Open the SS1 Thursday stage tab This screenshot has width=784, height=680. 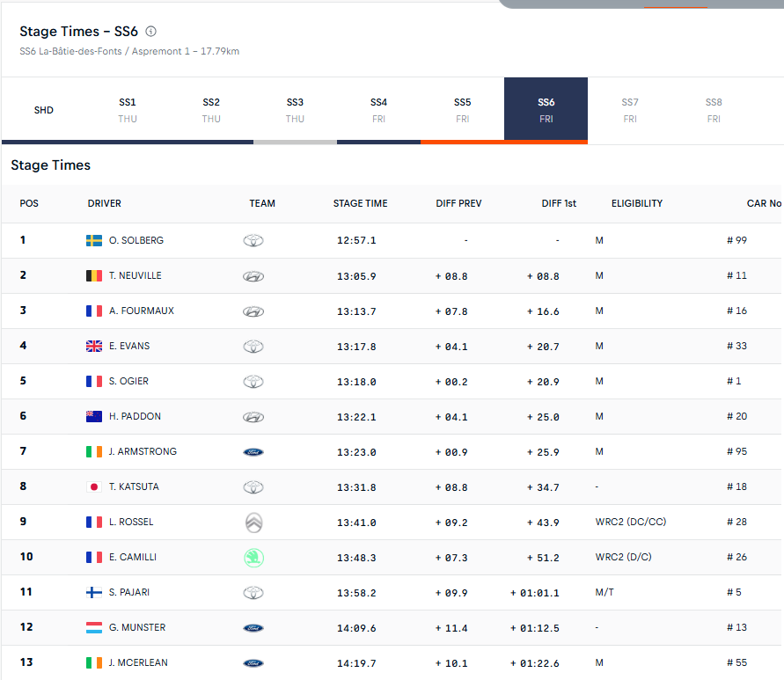click(x=128, y=110)
